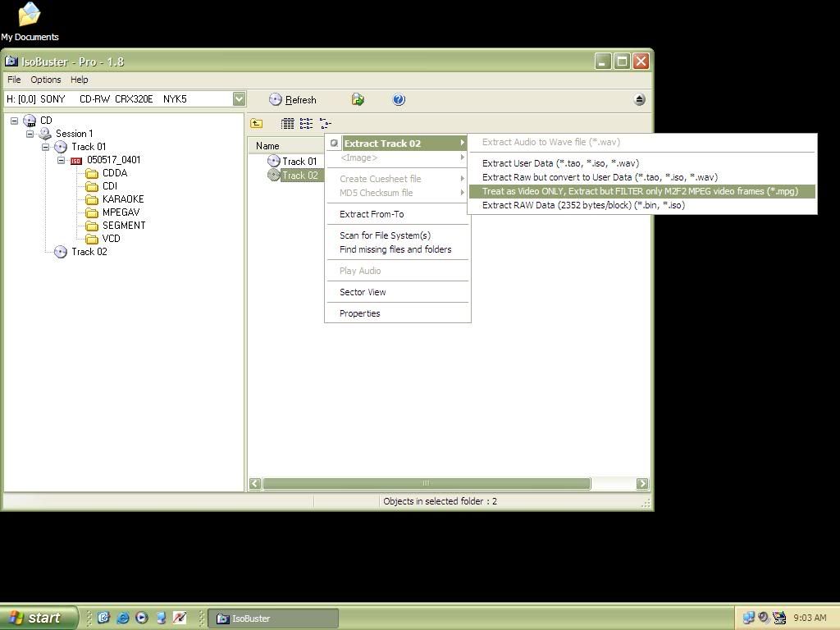Open the Extract Track 02 submenu
Image resolution: width=840 pixels, height=630 pixels.
click(x=398, y=143)
